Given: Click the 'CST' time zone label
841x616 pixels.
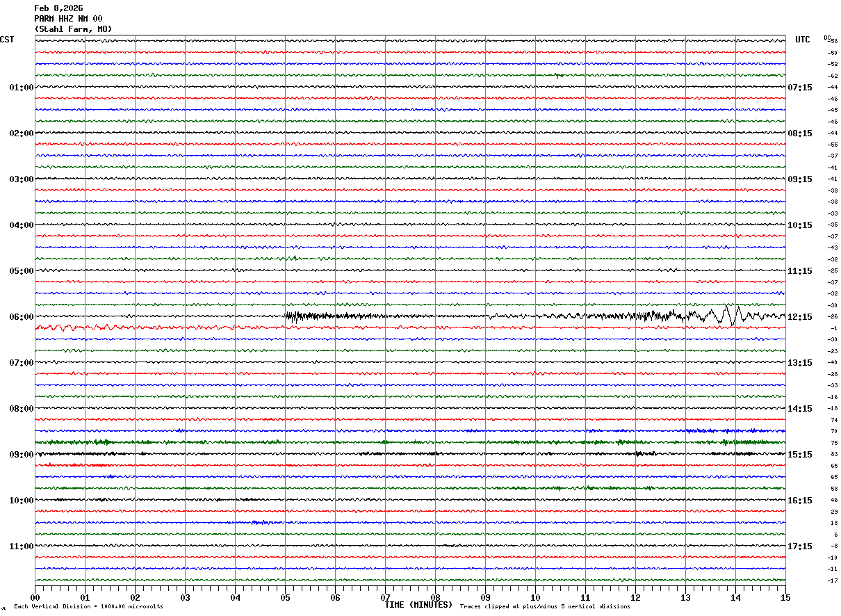Looking at the screenshot, I should (x=7, y=40).
